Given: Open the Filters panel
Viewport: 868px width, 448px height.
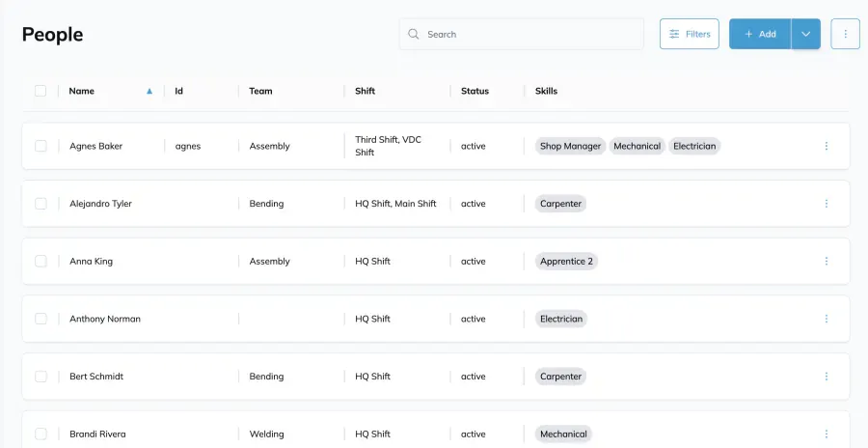Looking at the screenshot, I should (690, 34).
